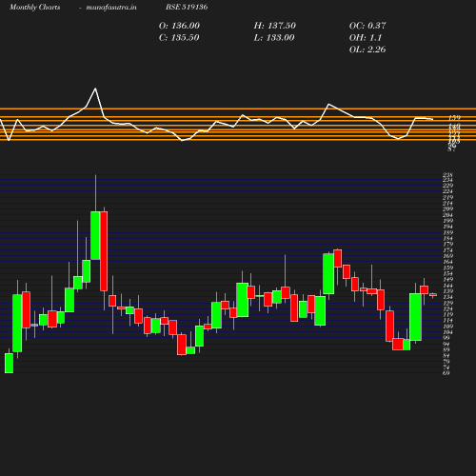476x476 pixels.
Task: Click the high price "H: 137.50"
Action: (274, 26)
